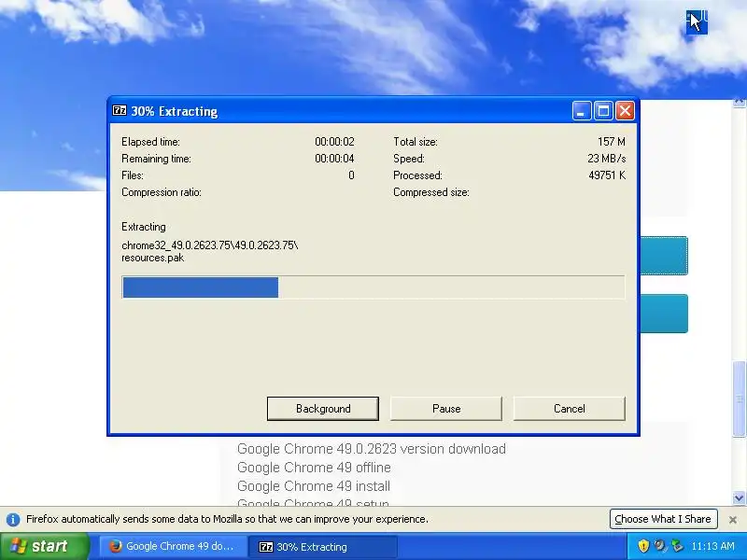This screenshot has width=747, height=560.
Task: Open the Safely Remove Hardware tray icon
Action: point(676,546)
